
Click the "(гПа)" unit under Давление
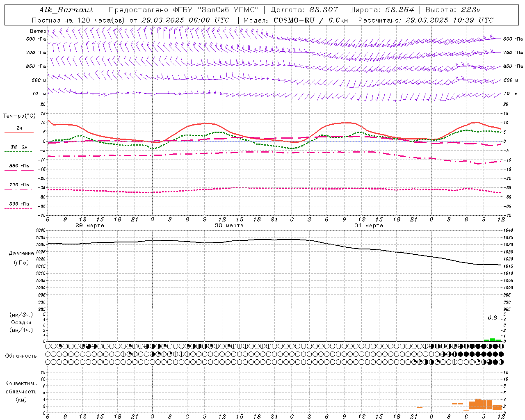(21, 263)
